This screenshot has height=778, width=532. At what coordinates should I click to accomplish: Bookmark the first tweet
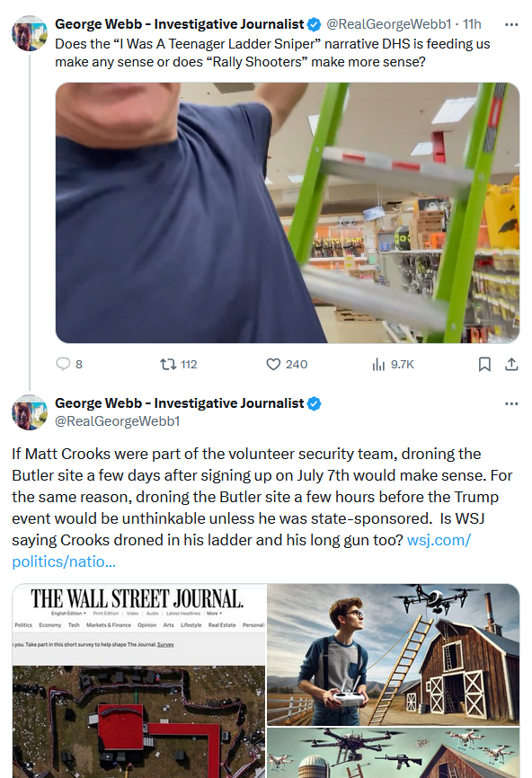484,364
